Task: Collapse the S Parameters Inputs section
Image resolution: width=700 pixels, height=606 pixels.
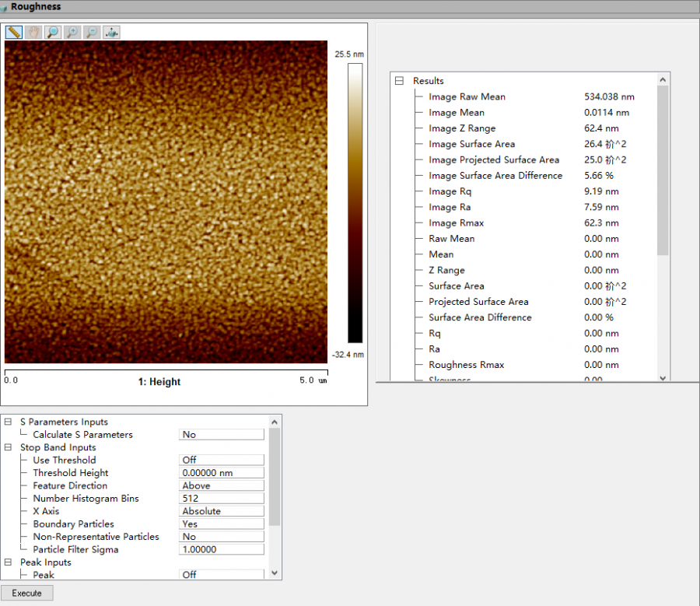Action: pyautogui.click(x=9, y=422)
